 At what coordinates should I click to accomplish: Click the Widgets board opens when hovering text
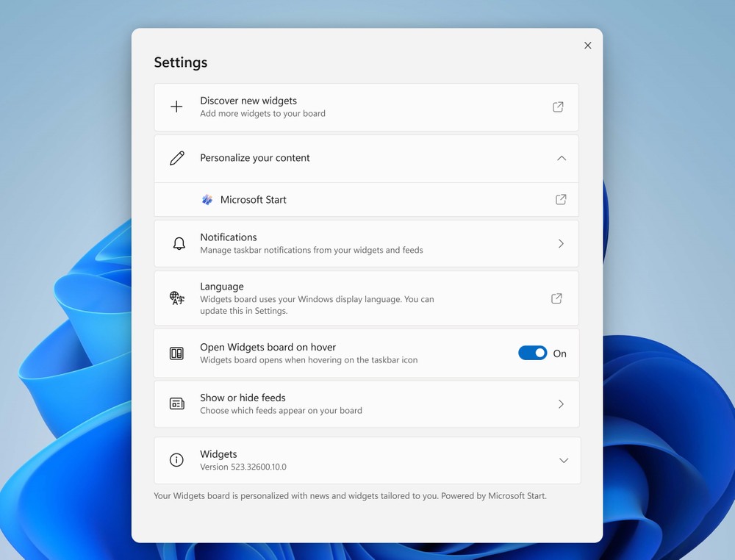(309, 360)
